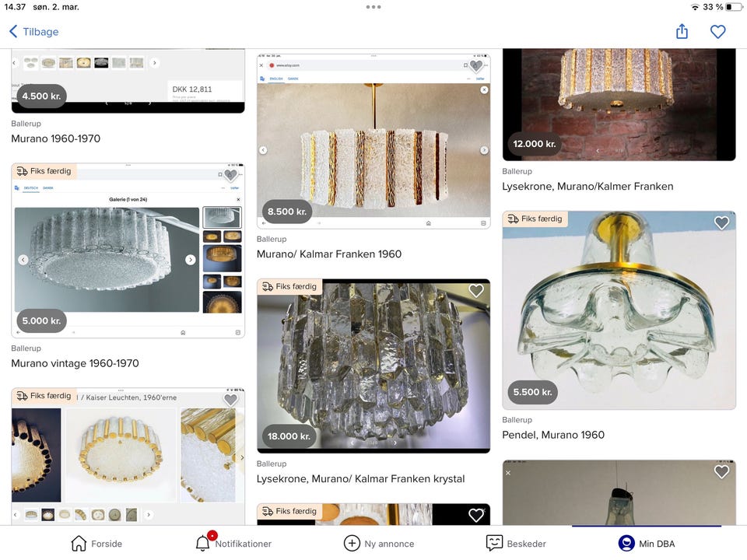Tap the Ny annonce plus icon
The image size is (747, 560).
coord(354,543)
